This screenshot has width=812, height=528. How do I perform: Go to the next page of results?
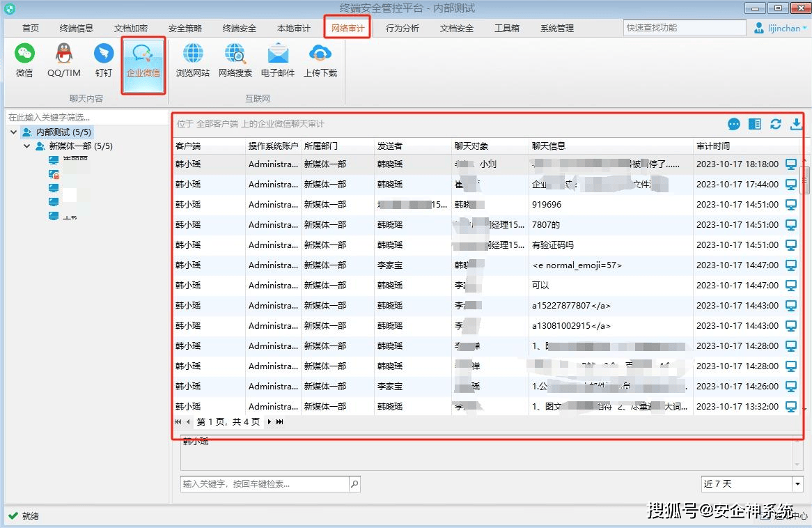click(x=270, y=422)
